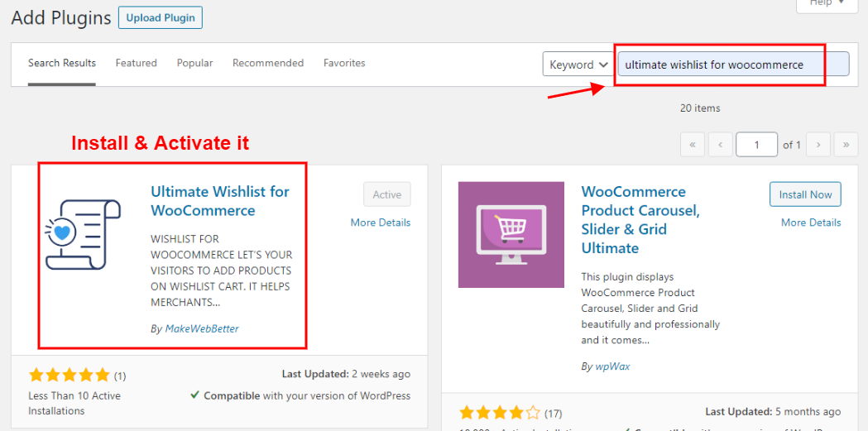Click the 'of 1' pagination text
The image size is (868, 431).
(x=792, y=146)
